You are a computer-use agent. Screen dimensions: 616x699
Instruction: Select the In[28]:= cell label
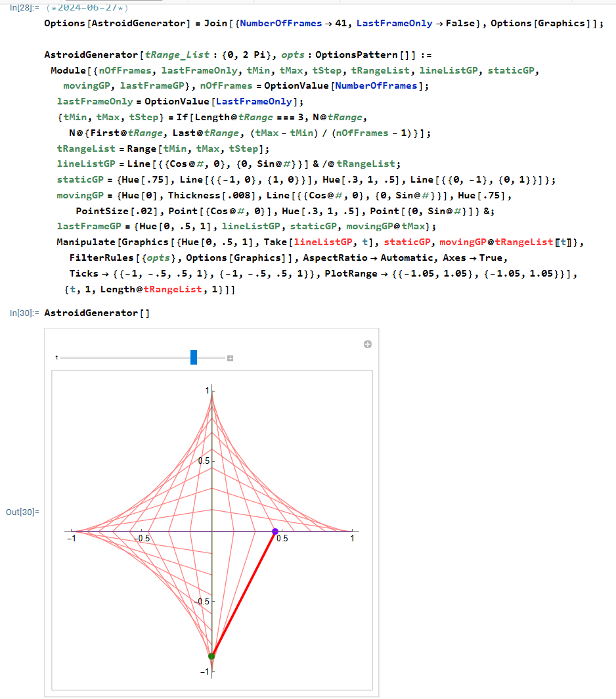[x=24, y=8]
